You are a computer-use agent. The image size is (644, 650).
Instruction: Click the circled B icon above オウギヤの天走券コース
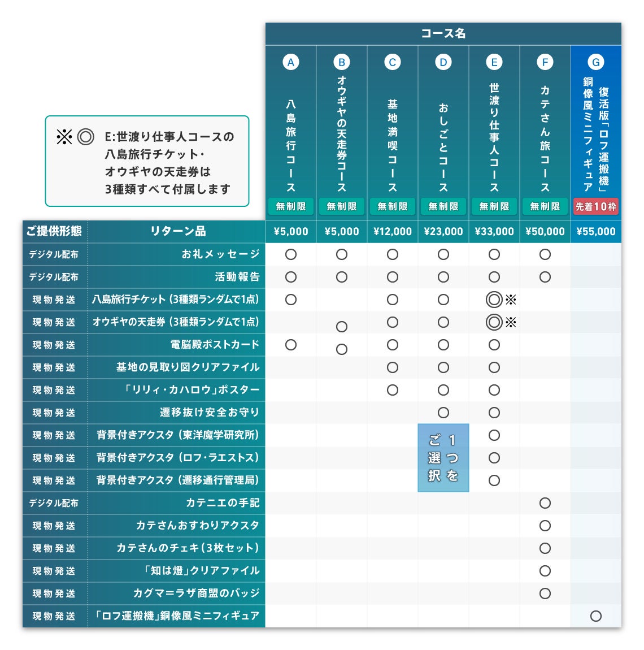341,62
